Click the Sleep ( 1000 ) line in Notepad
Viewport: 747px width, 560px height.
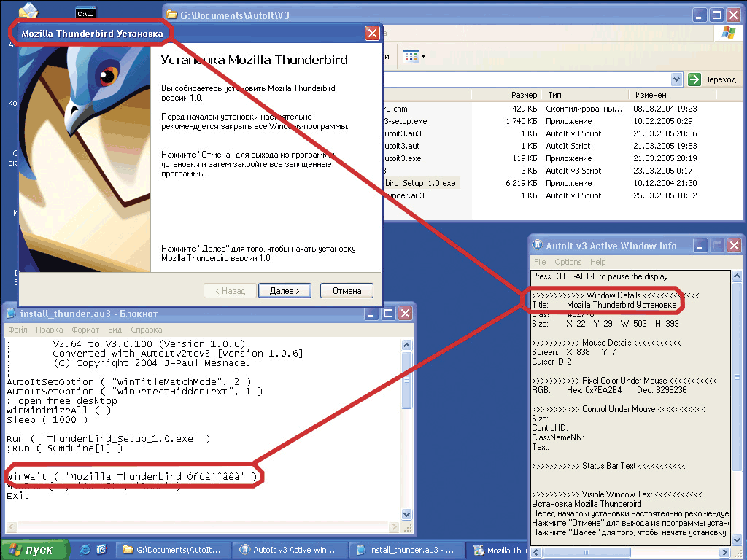(47, 419)
